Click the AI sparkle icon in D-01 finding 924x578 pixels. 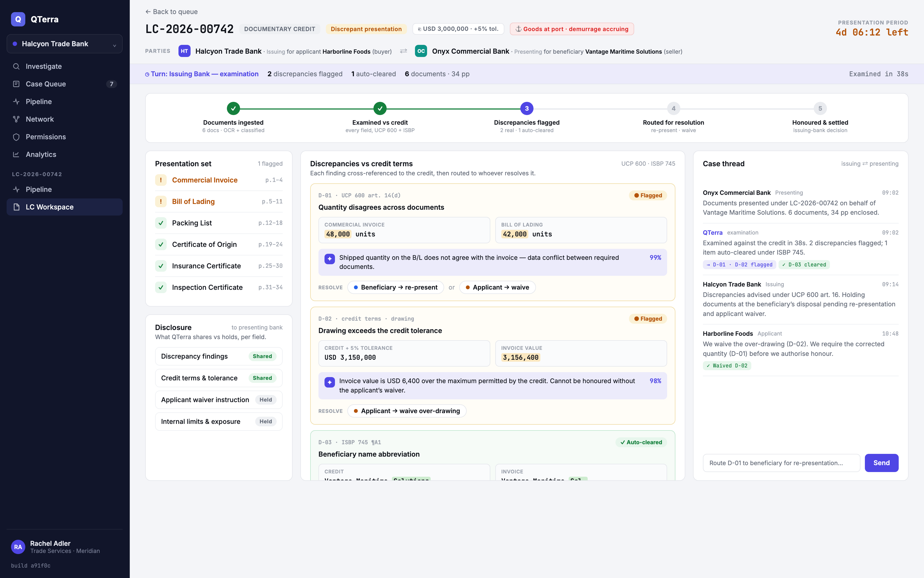[329, 259]
